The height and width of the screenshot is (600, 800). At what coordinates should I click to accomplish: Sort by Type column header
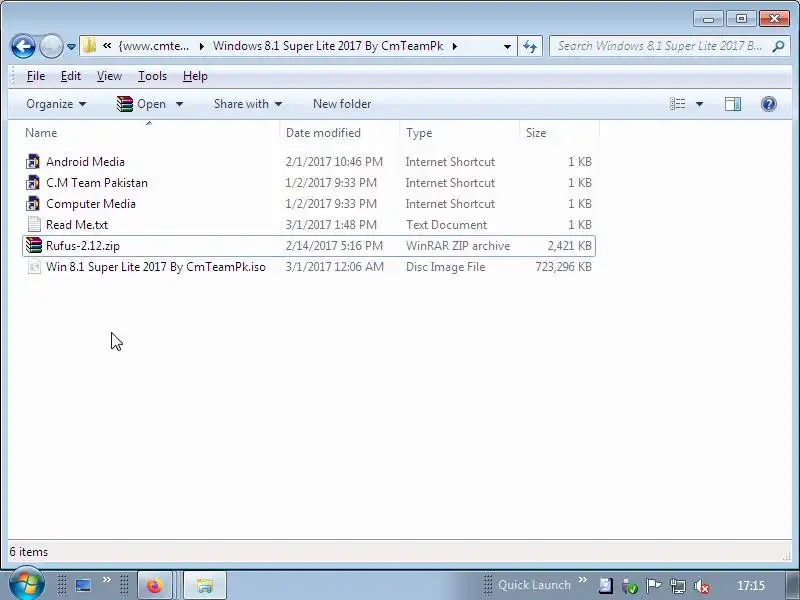[x=459, y=133]
